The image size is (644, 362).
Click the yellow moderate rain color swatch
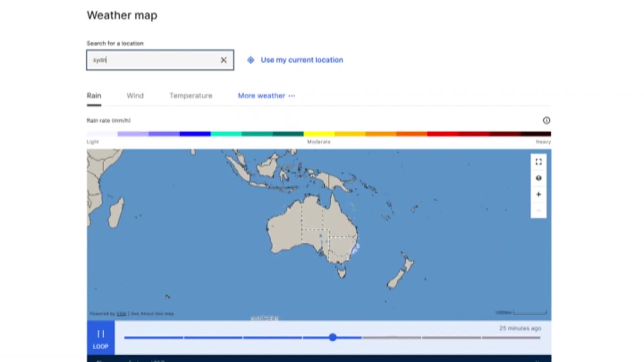click(x=319, y=134)
